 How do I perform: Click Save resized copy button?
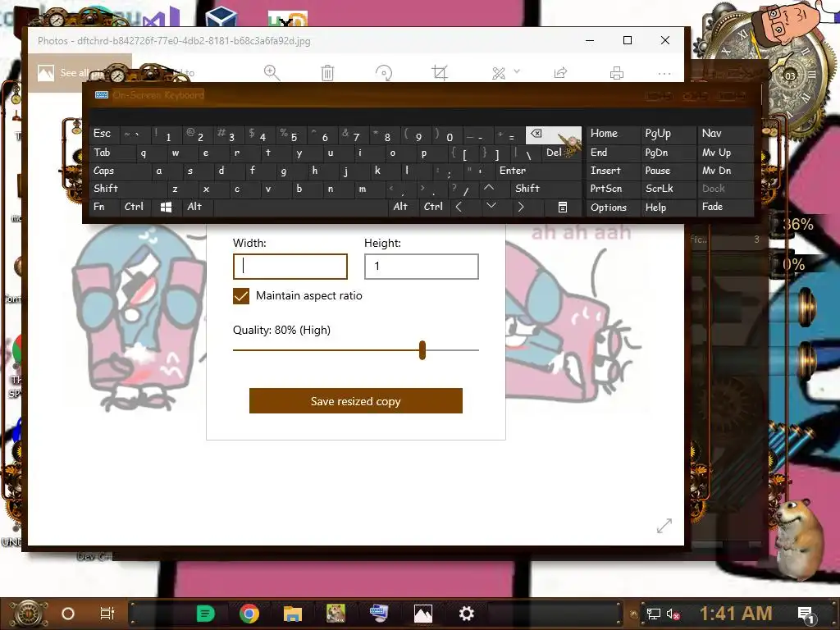[356, 400]
